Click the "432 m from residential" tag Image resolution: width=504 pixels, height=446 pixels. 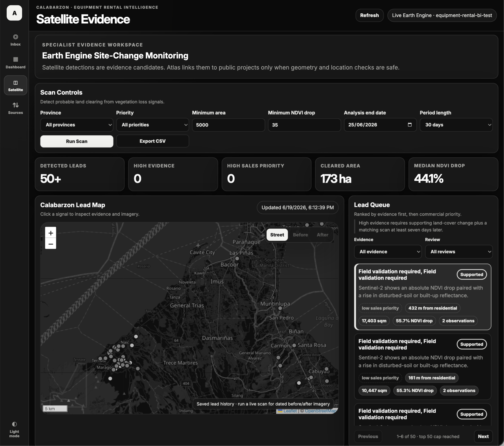point(432,308)
